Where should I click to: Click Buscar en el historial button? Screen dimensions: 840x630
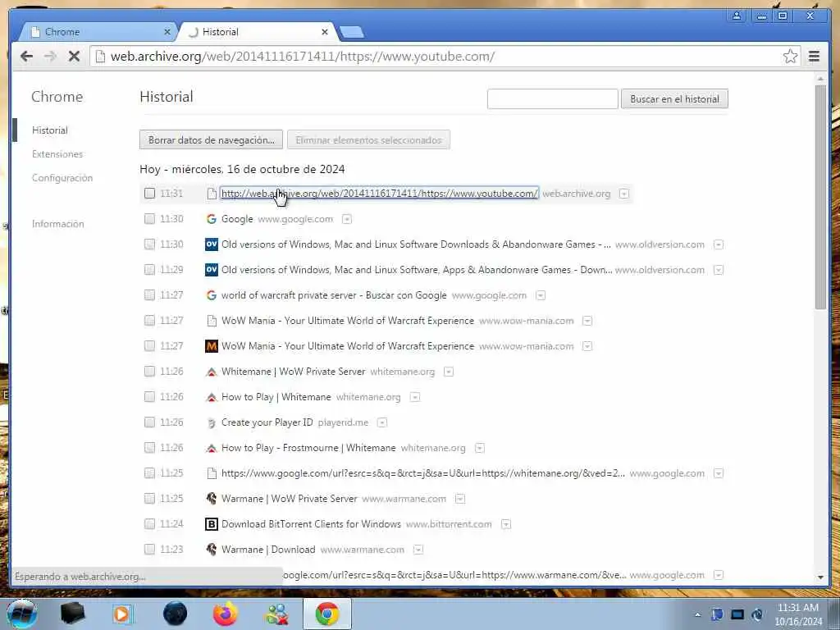pyautogui.click(x=674, y=99)
